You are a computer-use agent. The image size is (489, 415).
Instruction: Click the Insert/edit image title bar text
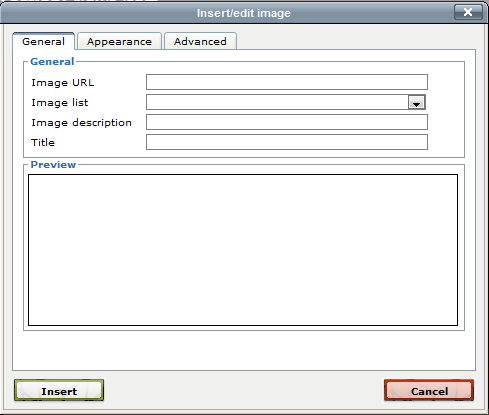tap(244, 13)
